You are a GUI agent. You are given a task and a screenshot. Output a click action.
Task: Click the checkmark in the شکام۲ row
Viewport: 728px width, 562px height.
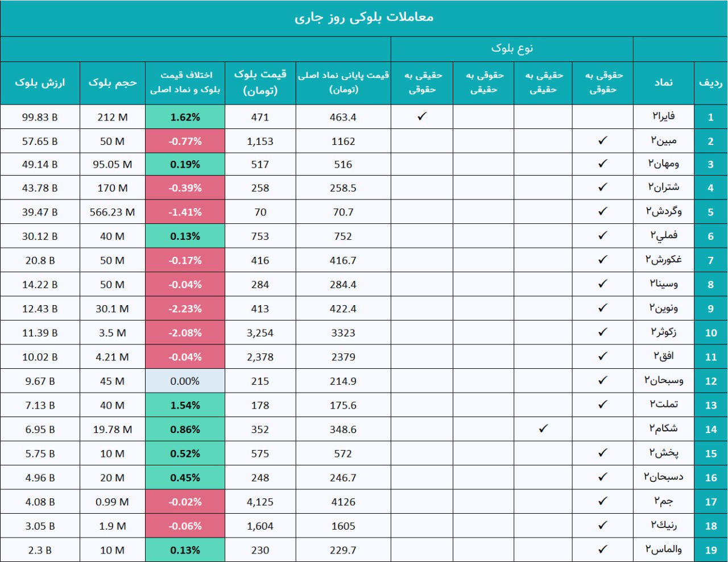[x=543, y=429]
